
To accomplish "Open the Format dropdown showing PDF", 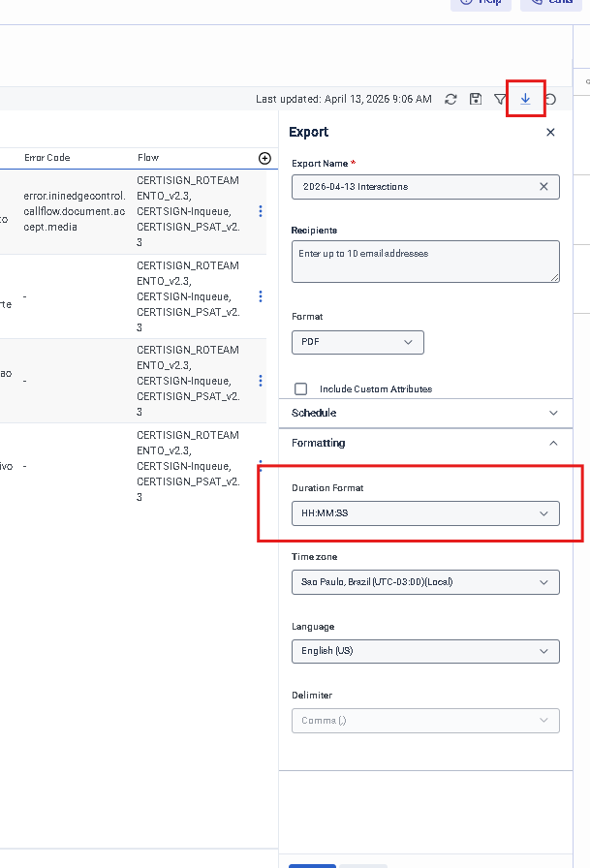I will click(x=357, y=342).
